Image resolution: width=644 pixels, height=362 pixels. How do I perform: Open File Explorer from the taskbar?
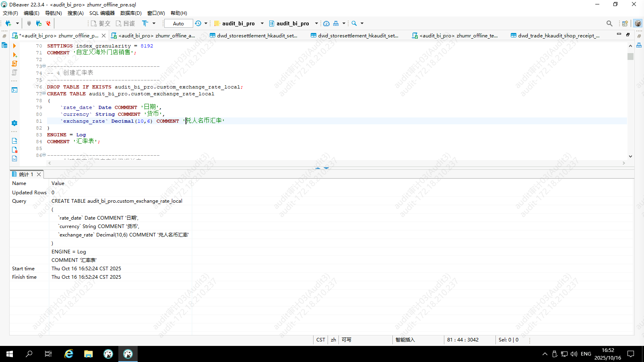pos(88,354)
